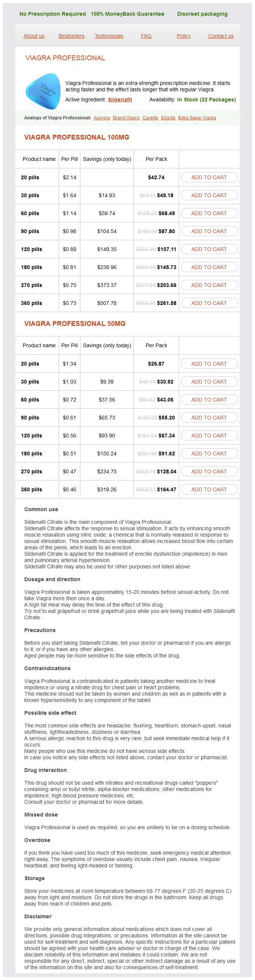
Task: Go to Bestsellers menu link
Action: (x=71, y=36)
